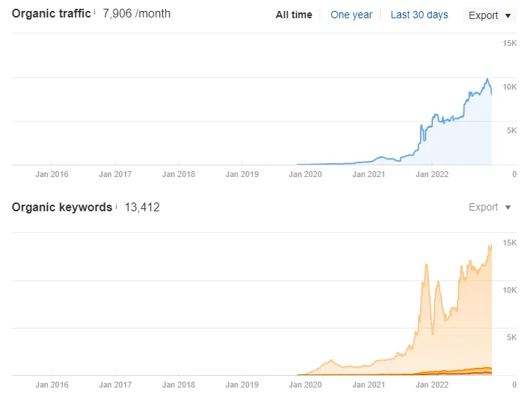Click the blue traffic line peak
The image size is (532, 397).
(x=488, y=79)
